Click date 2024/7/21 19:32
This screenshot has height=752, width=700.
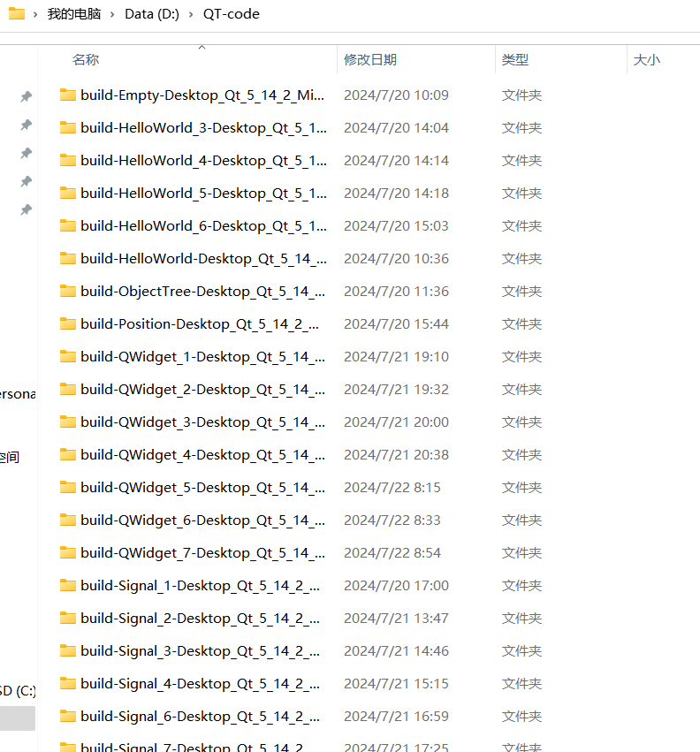(x=396, y=389)
